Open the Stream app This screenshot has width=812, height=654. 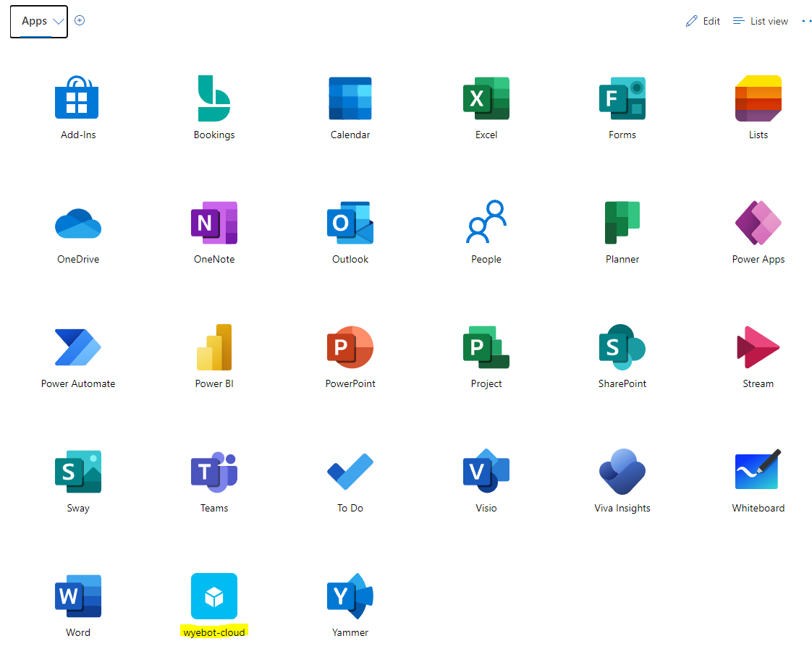(758, 347)
